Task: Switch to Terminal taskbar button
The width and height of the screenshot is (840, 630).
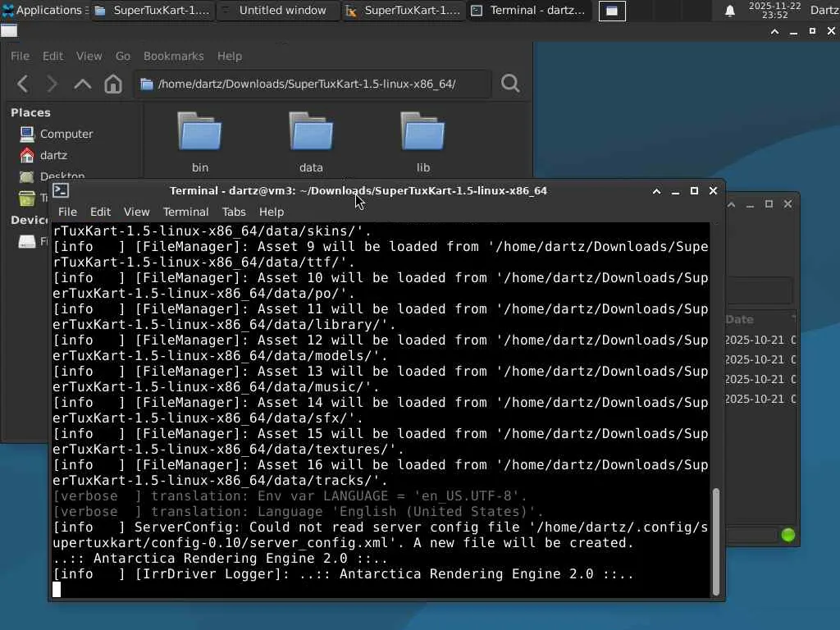Action: [x=529, y=11]
